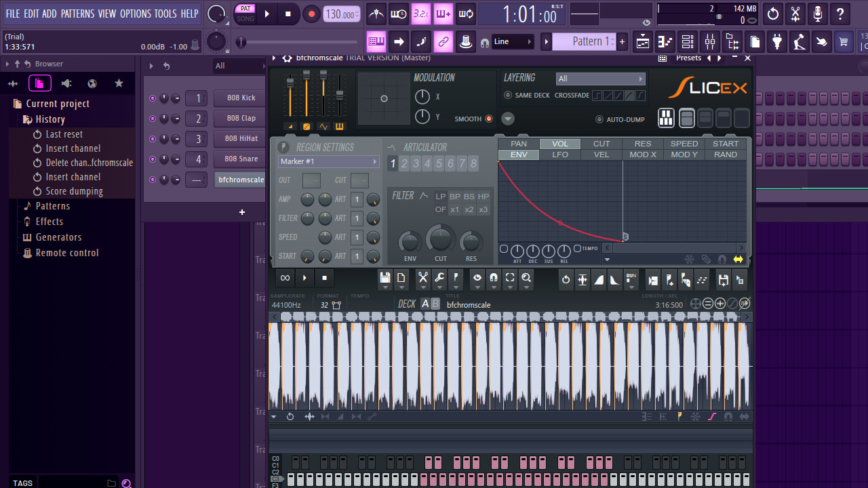
Task: Click the microphone one-click recording icon
Action: (x=818, y=14)
